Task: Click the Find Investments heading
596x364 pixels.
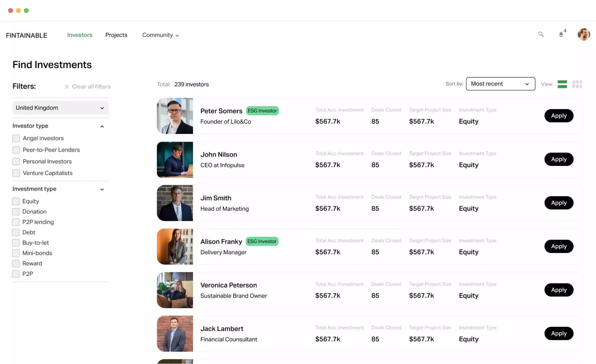Action: [x=52, y=64]
